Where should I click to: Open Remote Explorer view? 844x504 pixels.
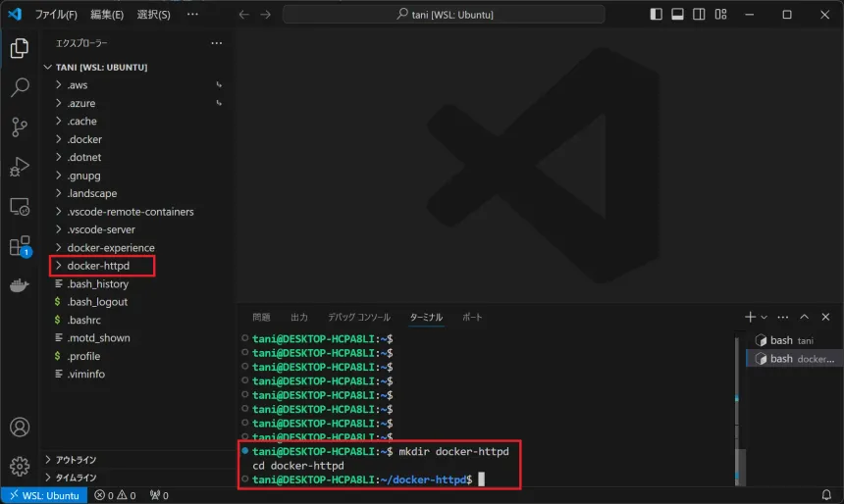[20, 206]
